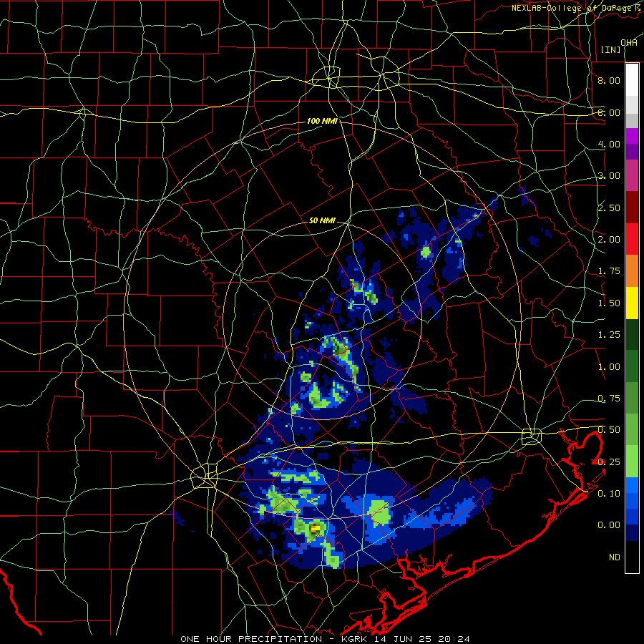Click the "2.00" legend value
644x644 pixels.
609,240
